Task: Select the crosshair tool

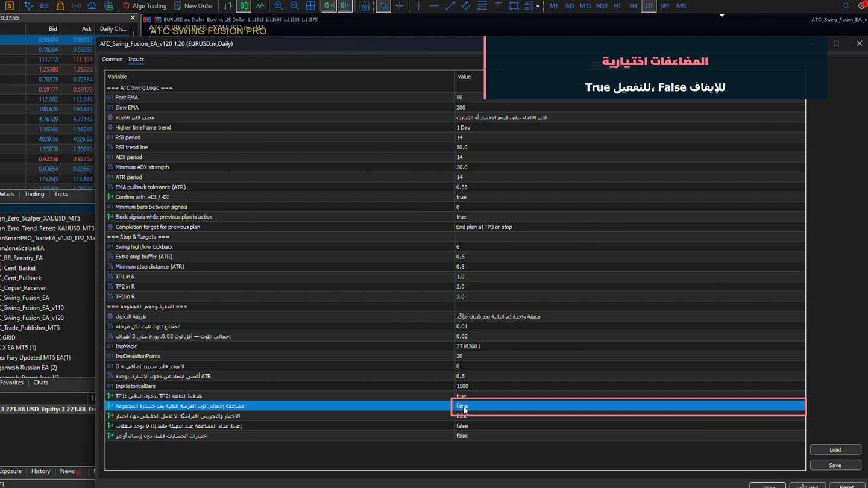Action: 400,6
